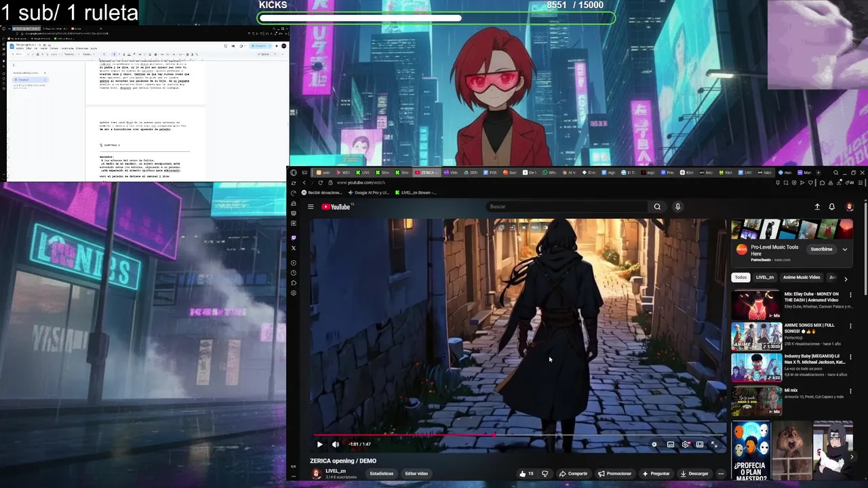Open the LIVEL_zn channel avatar

click(x=316, y=474)
